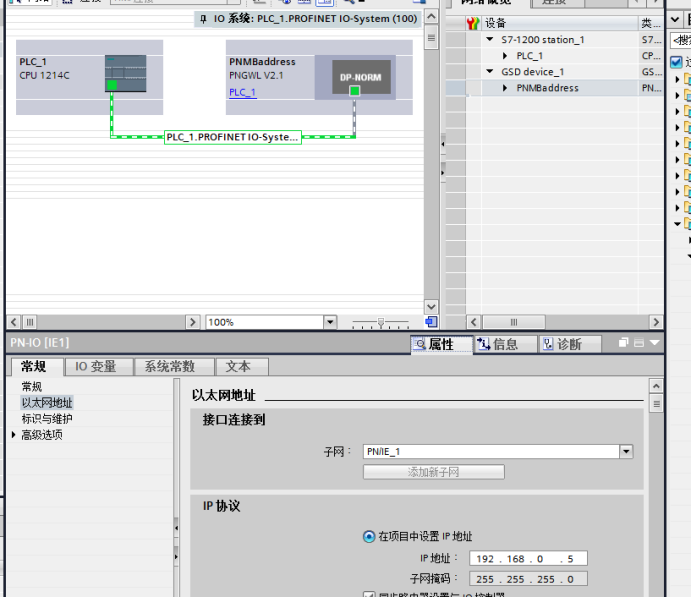692x598 pixels.
Task: Select 标识与维护 in the property navigation
Action: click(47, 419)
